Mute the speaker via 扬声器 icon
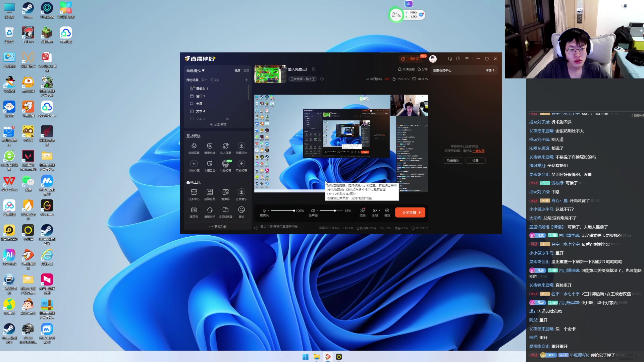This screenshot has height=362, width=644. (313, 210)
